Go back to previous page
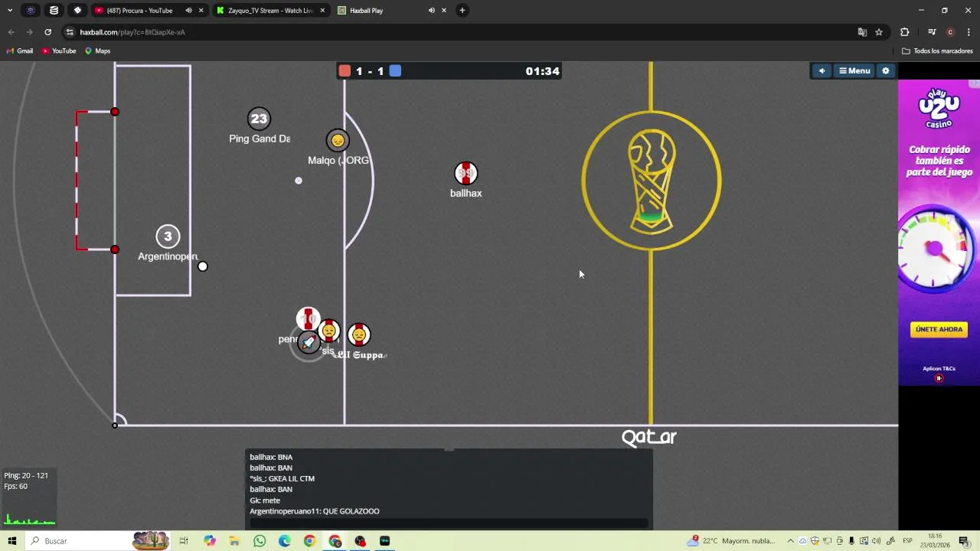The image size is (980, 551). coord(11,32)
